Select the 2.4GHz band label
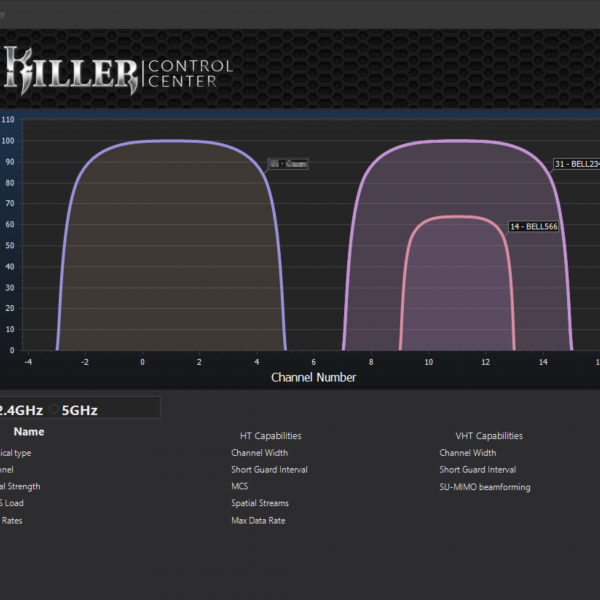Viewport: 600px width, 600px height. click(x=20, y=409)
